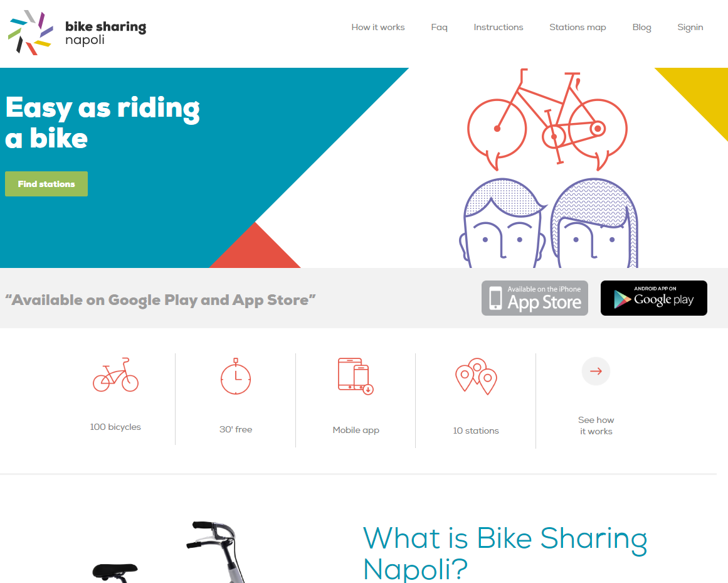Viewport: 728px width, 583px height.
Task: Click the map pins icon above 10 stations
Action: 476,377
